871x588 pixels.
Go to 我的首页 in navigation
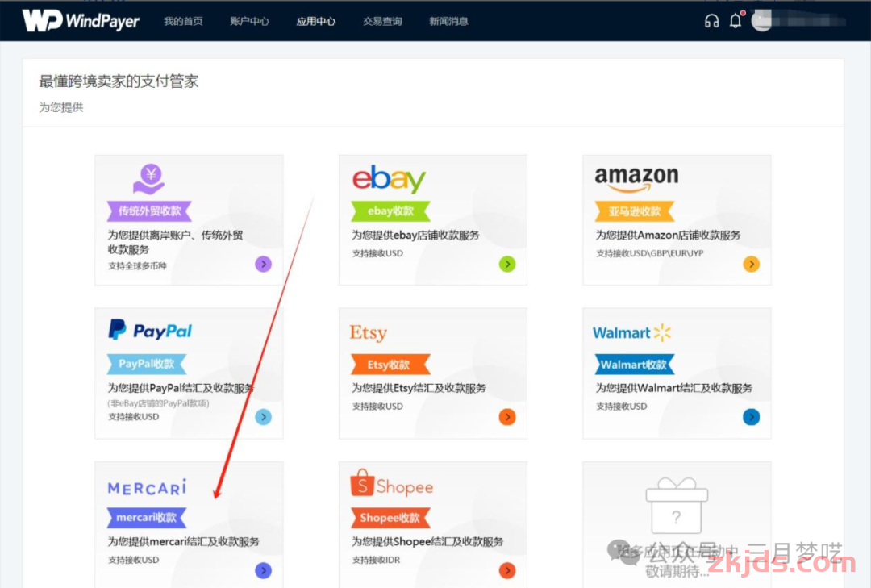[x=183, y=21]
